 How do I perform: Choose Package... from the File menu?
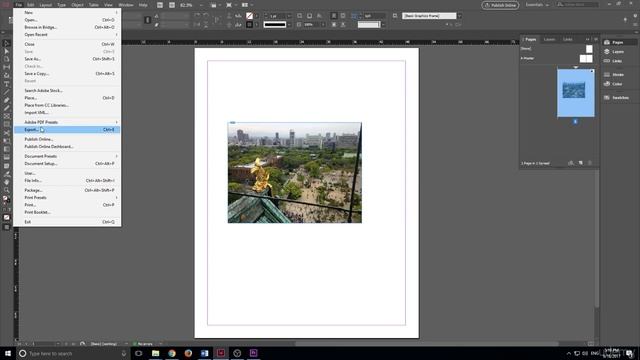[67, 190]
